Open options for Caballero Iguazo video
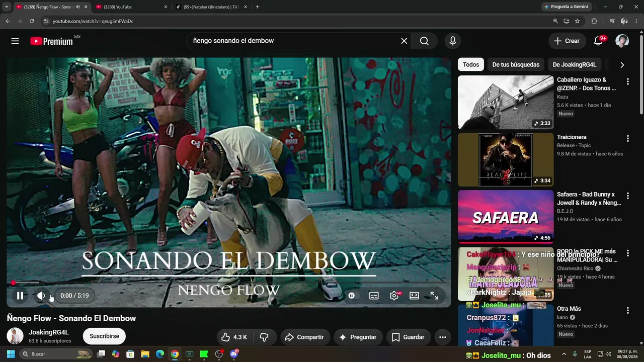Screen dimensions: 644x362 point(627,81)
